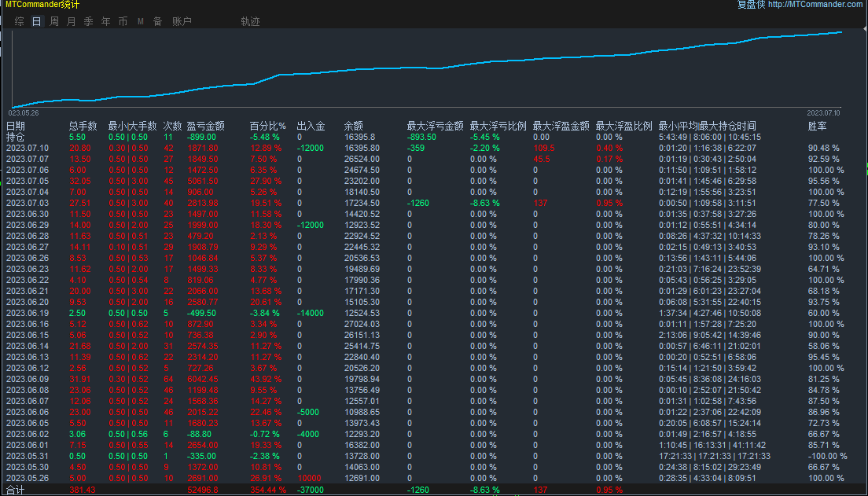Open the 月 monthly tab
Viewport: 868px width, 496px height.
pos(71,21)
